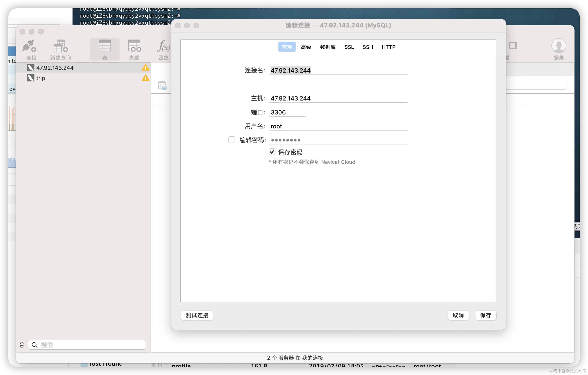The image size is (588, 375).
Task: Click the open-table icon in object toolbar
Action: (x=162, y=86)
